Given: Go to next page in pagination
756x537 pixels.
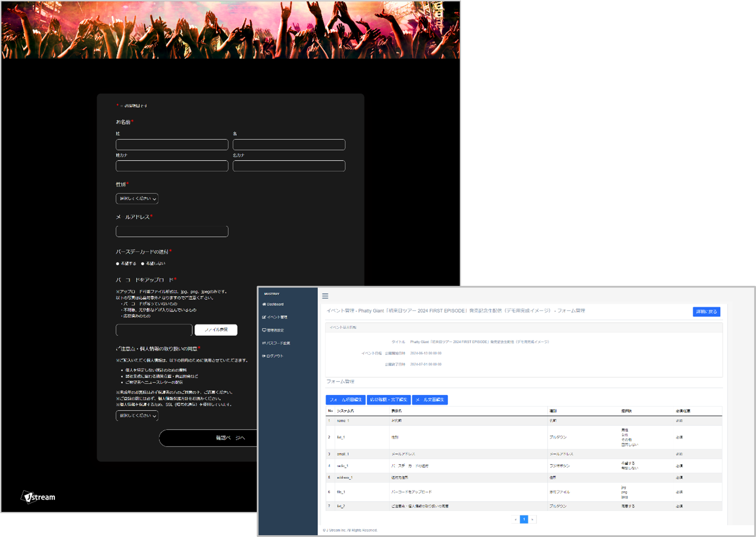Looking at the screenshot, I should 532,519.
